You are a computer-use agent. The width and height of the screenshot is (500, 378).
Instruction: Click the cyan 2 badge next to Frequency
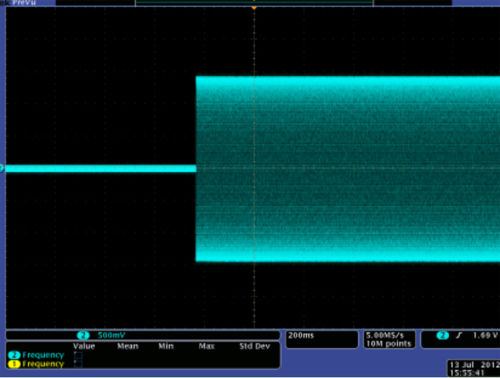[14, 355]
